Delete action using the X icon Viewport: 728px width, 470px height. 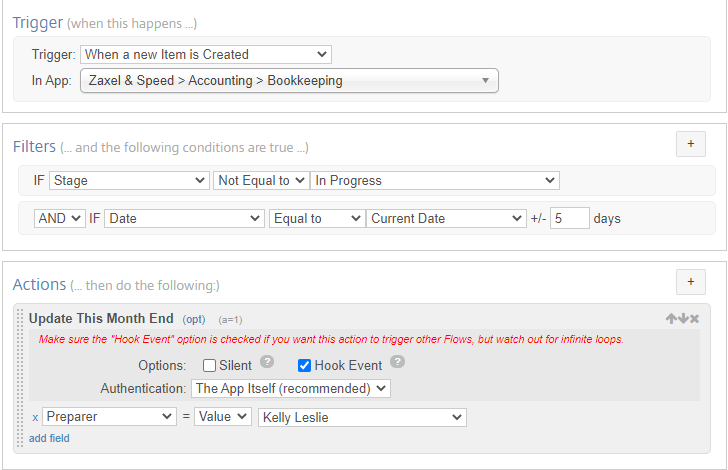[695, 319]
